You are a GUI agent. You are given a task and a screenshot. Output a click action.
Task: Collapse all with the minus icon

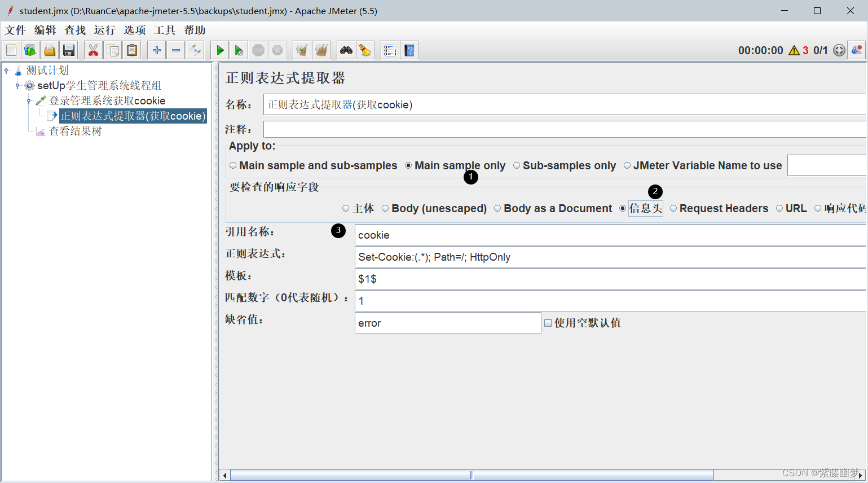(176, 50)
